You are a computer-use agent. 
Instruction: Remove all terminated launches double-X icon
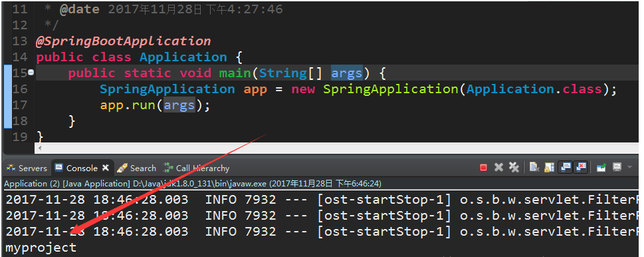pyautogui.click(x=514, y=167)
